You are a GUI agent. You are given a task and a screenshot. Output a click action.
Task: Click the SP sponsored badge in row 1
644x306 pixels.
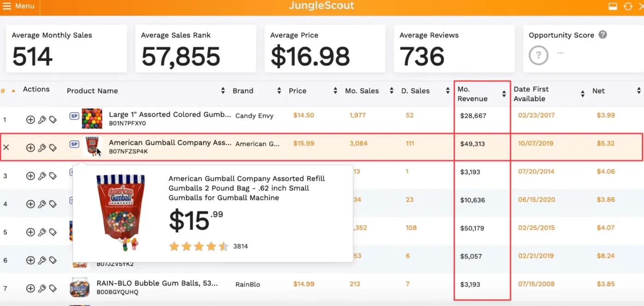pos(74,116)
